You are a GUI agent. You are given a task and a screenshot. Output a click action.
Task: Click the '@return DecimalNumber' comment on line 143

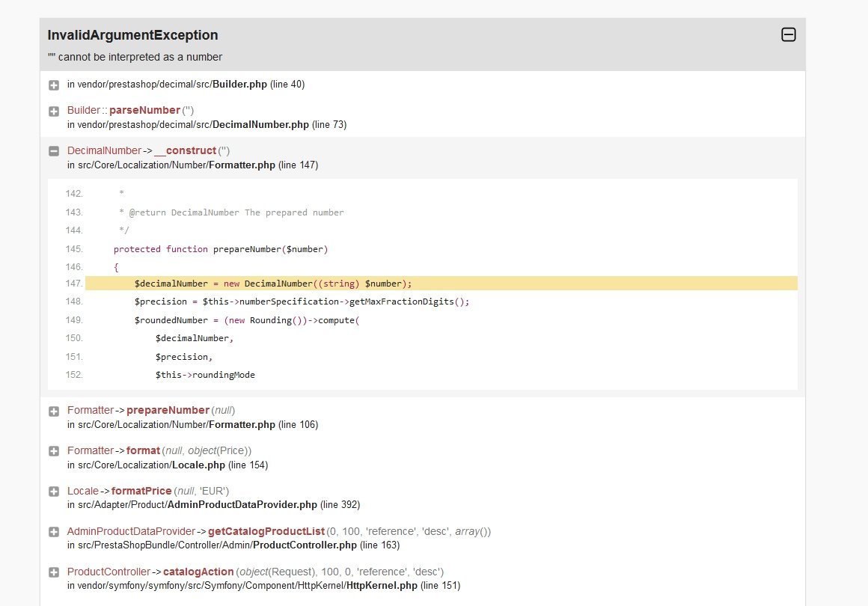click(231, 212)
